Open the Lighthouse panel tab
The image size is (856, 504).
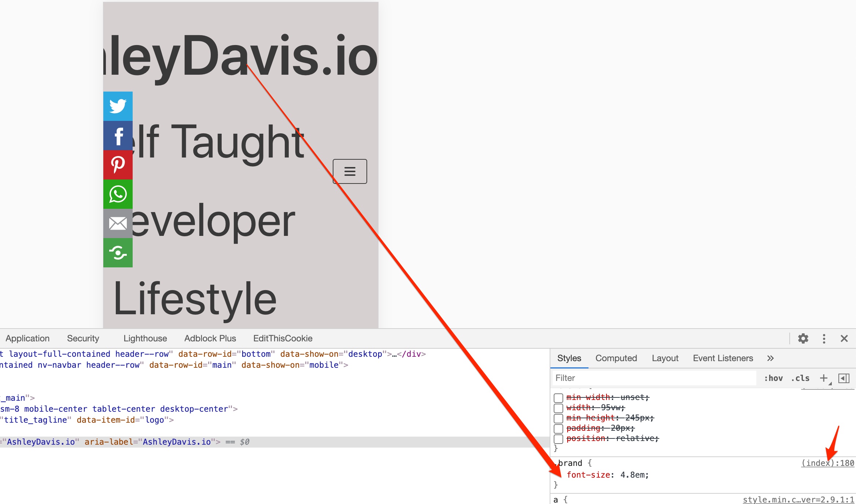(145, 338)
